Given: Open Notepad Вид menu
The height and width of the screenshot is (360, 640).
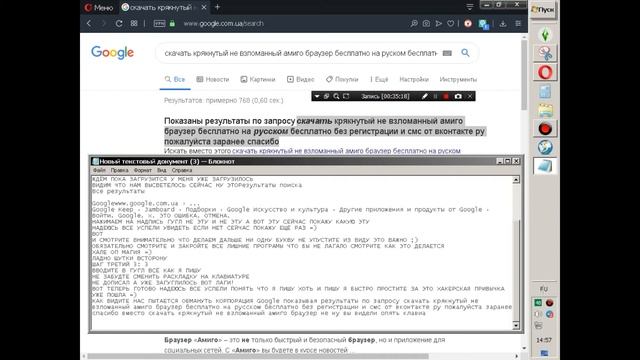Looking at the screenshot, I should pos(162,170).
